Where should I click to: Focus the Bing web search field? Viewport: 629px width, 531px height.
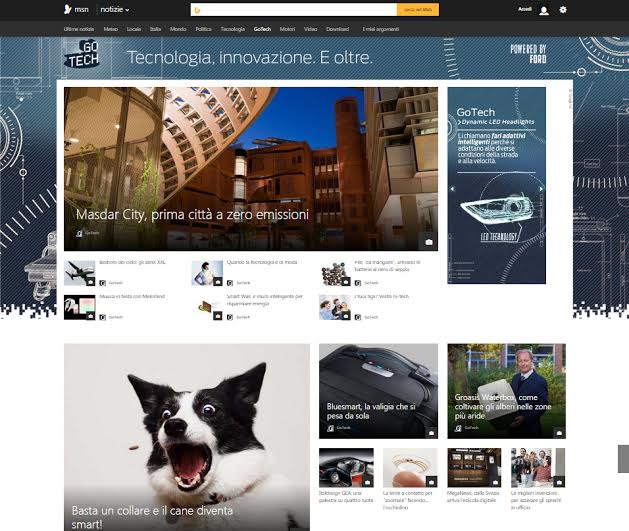(294, 10)
